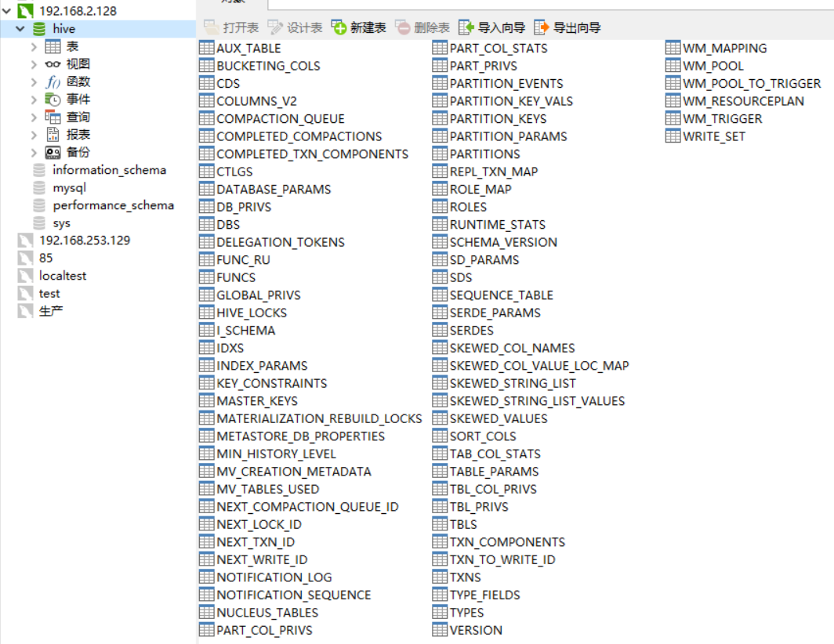Click the localtest connection icon

[x=25, y=276]
